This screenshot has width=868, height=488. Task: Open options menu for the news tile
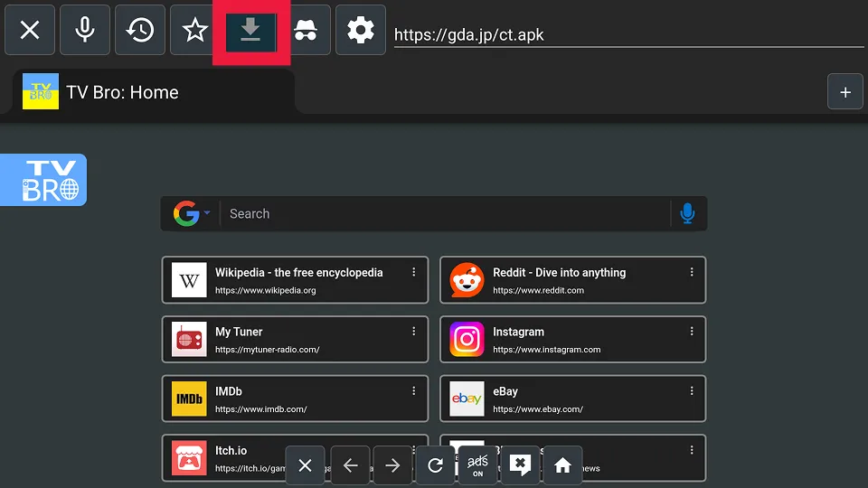click(x=692, y=450)
